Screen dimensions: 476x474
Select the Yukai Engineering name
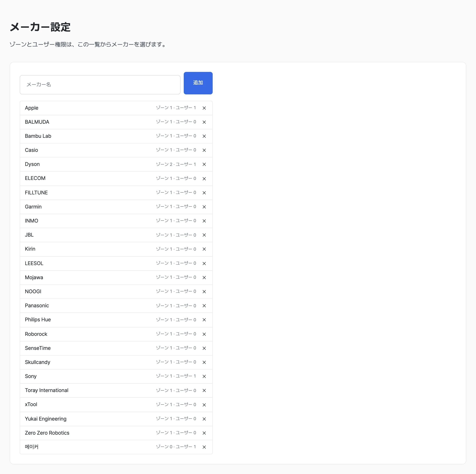coord(46,419)
